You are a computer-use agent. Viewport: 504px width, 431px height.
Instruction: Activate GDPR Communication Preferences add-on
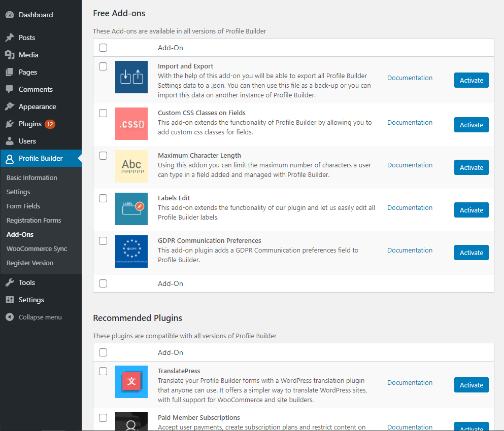coord(471,253)
